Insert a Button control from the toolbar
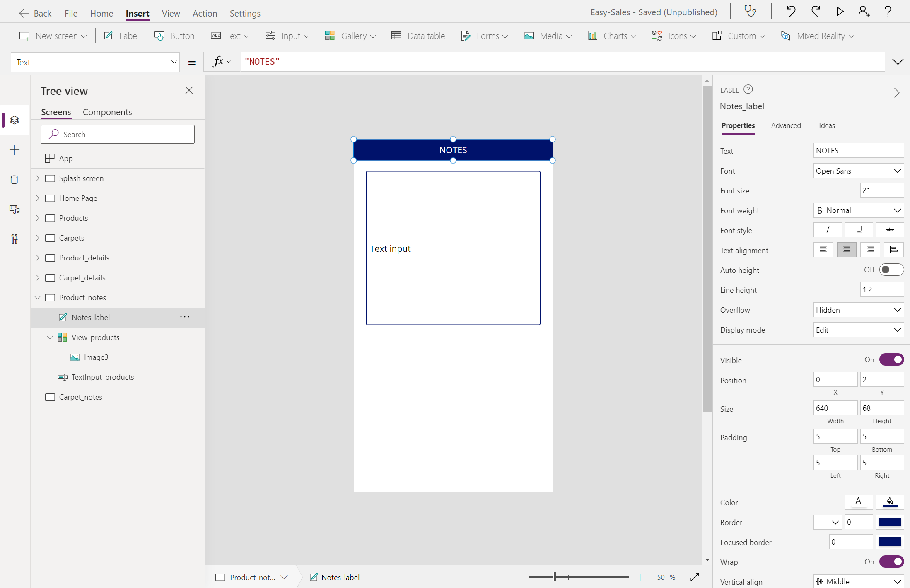The height and width of the screenshot is (588, 910). [174, 36]
